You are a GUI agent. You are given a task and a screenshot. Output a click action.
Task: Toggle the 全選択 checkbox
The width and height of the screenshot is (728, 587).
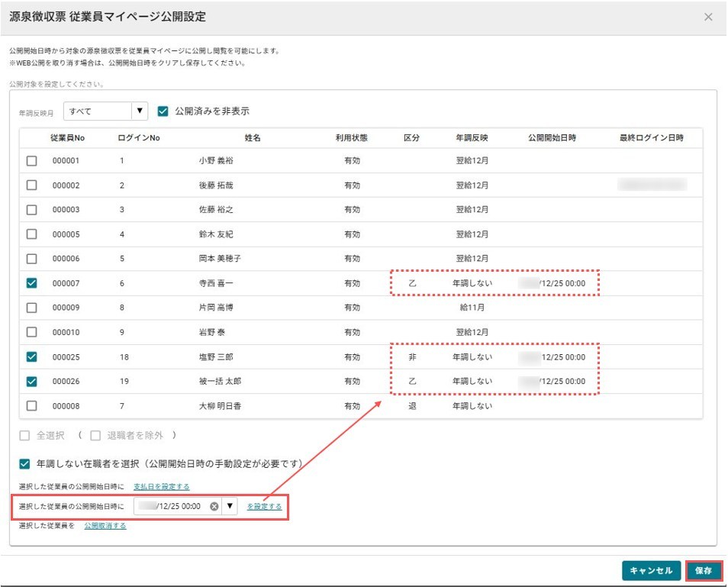pos(24,436)
